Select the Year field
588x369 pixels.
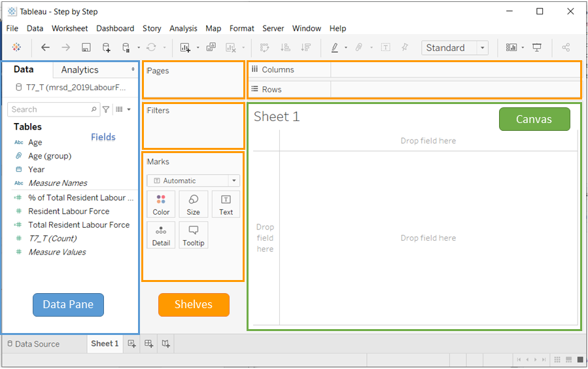[x=37, y=169]
